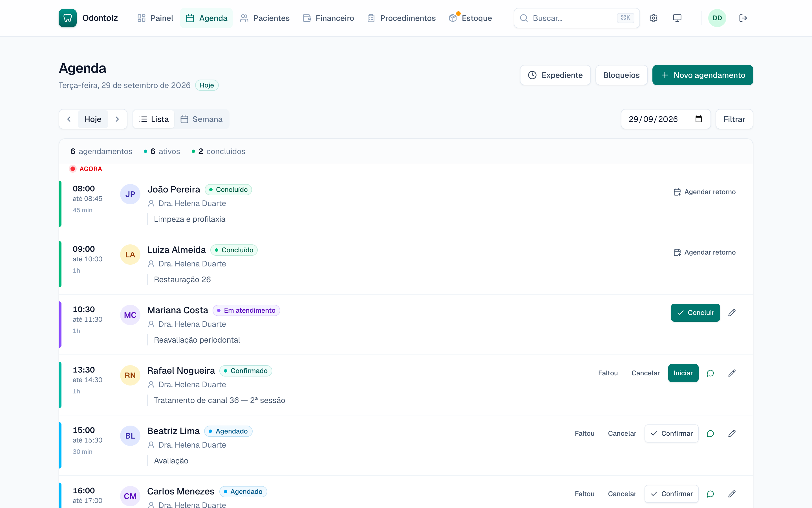The image size is (812, 508).
Task: Click the logout icon
Action: click(x=743, y=18)
